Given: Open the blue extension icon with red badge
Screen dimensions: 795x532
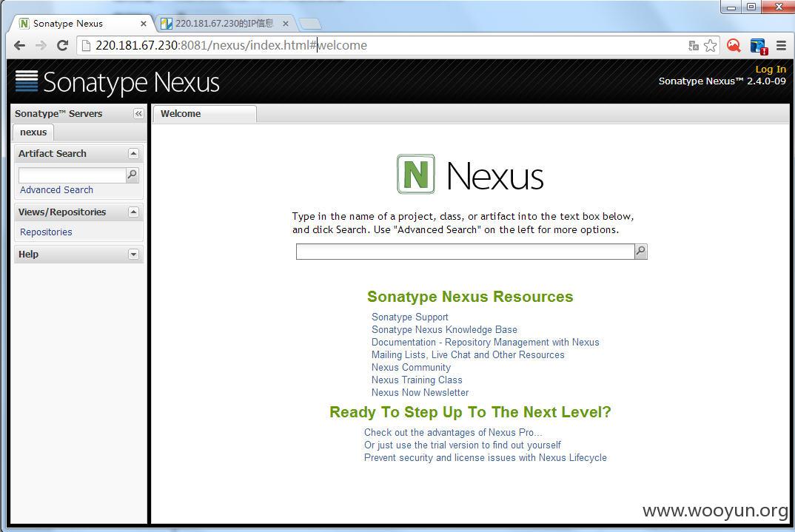Looking at the screenshot, I should coord(759,46).
